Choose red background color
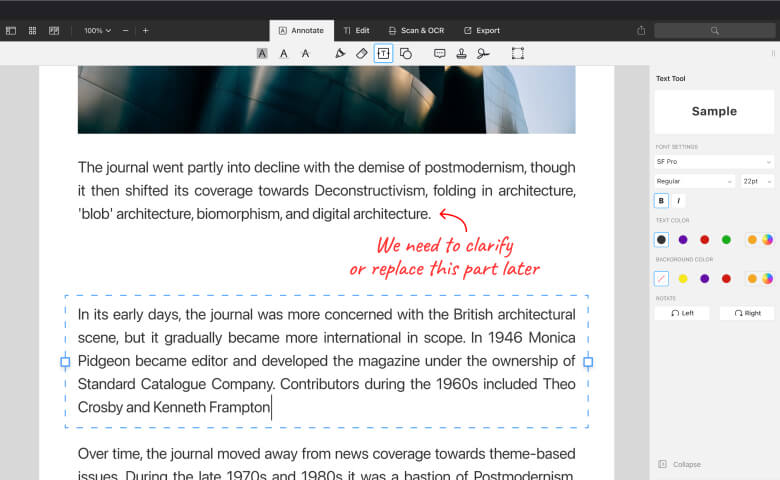Image resolution: width=780 pixels, height=480 pixels. [x=726, y=279]
